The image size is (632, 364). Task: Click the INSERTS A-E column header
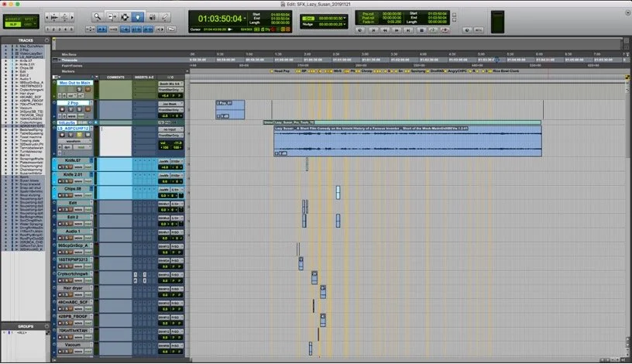click(x=144, y=77)
